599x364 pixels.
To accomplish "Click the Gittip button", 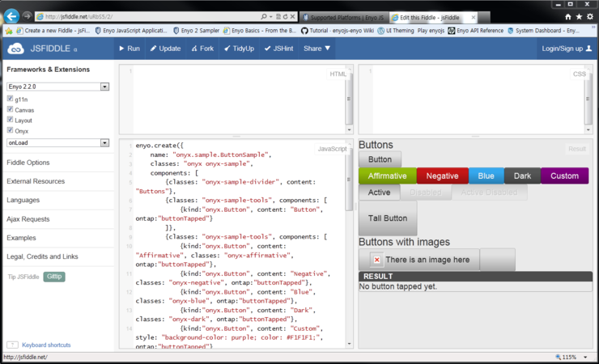I will (x=54, y=277).
